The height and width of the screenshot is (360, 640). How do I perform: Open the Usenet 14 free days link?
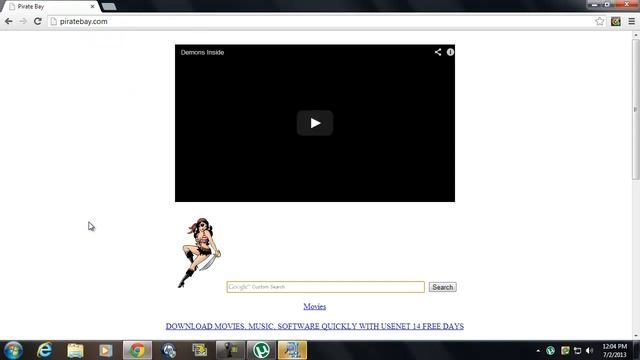(314, 326)
